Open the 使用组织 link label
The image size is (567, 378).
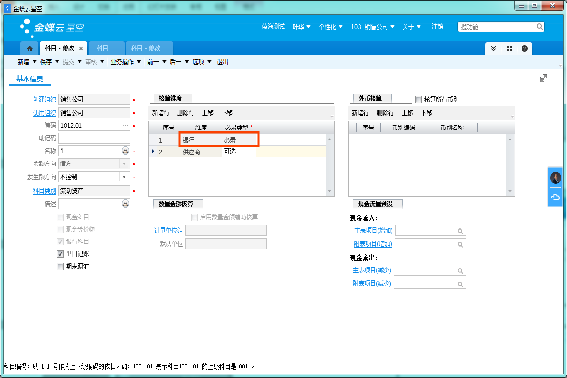coord(44,113)
